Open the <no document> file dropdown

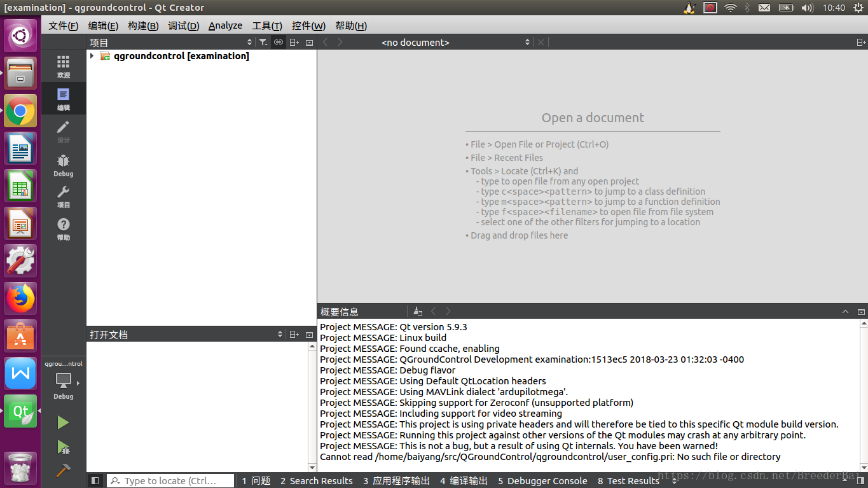coord(455,42)
